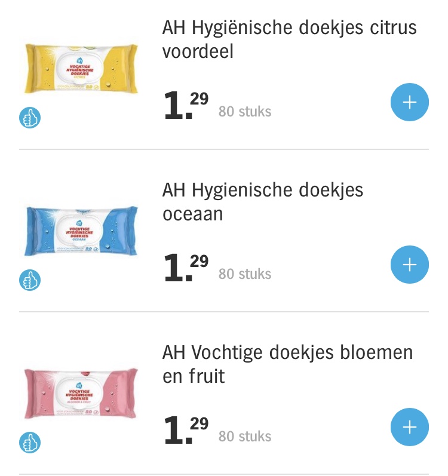Add bloemen en fruit doekjes to basket
Screen dimensions: 448x476
[x=409, y=427]
